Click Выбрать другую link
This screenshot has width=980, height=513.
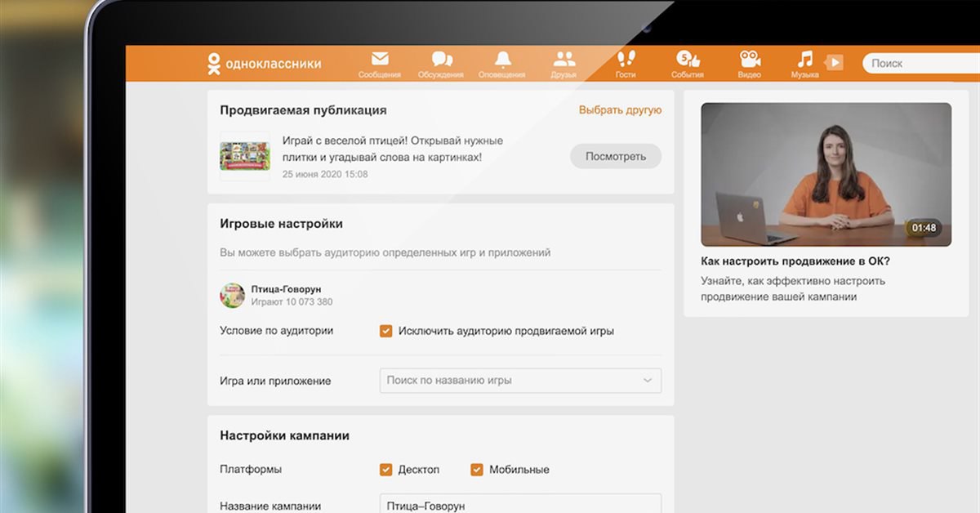click(620, 109)
